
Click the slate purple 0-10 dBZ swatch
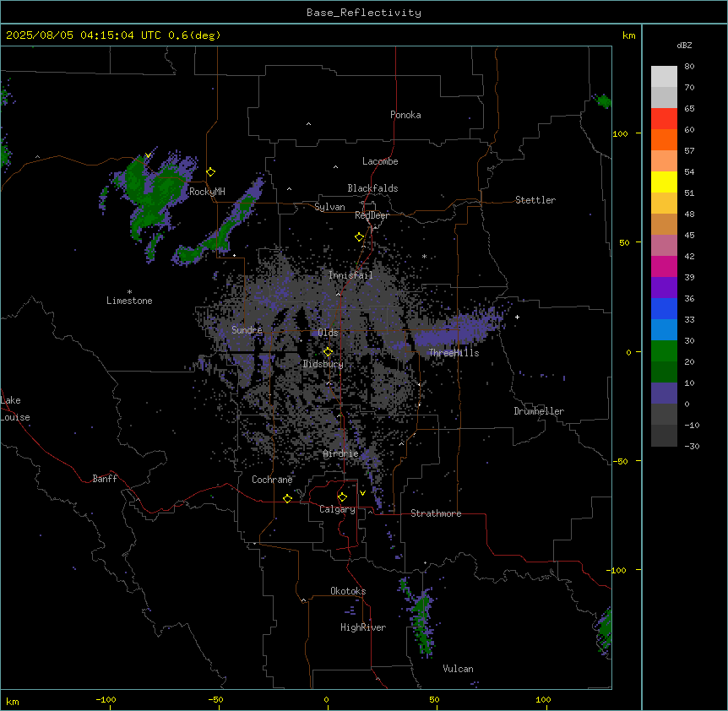[x=664, y=393]
